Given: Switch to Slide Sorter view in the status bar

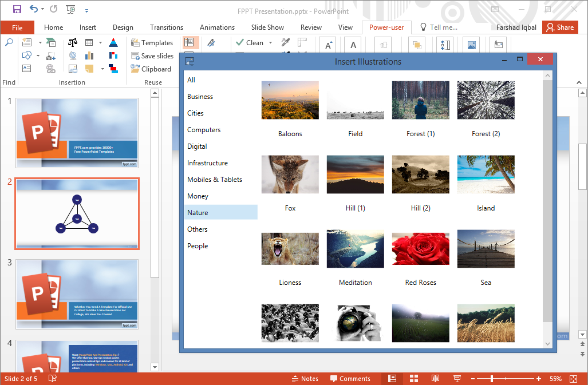Looking at the screenshot, I should pos(414,378).
